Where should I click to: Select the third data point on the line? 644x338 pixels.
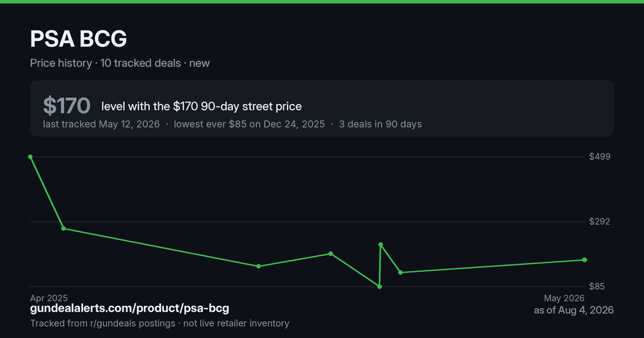pyautogui.click(x=258, y=266)
